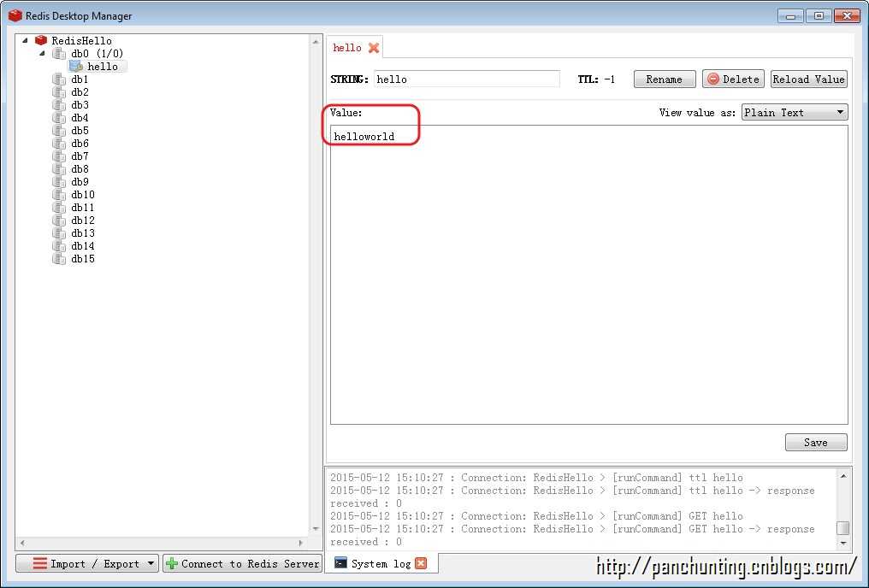The width and height of the screenshot is (869, 588).
Task: Close the hello tab with red X
Action: pyautogui.click(x=374, y=48)
